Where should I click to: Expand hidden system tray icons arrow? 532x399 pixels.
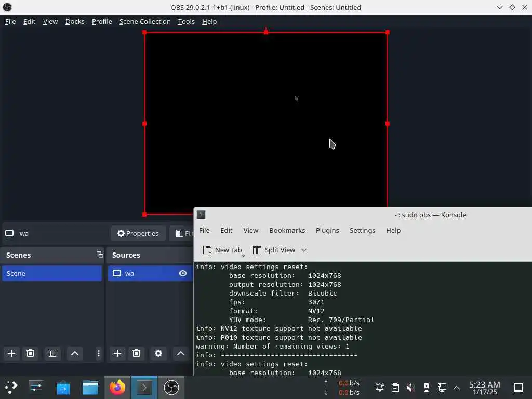[457, 388]
